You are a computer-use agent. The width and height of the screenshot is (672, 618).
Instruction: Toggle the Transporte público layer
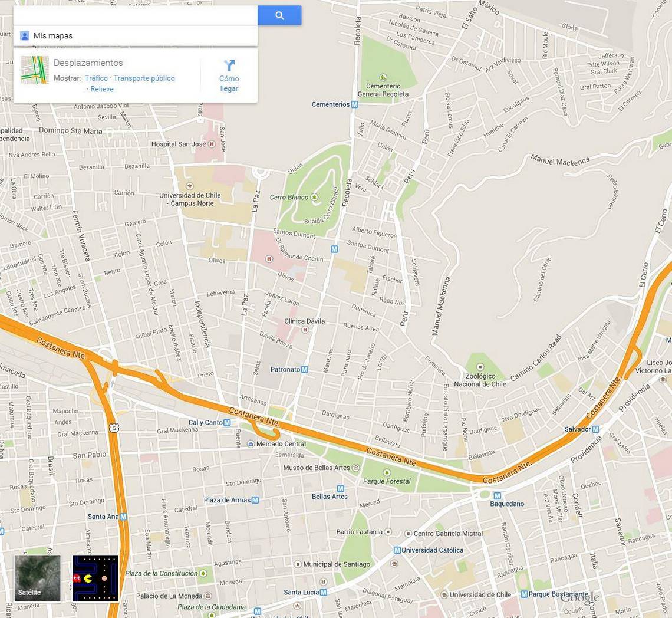click(x=144, y=78)
